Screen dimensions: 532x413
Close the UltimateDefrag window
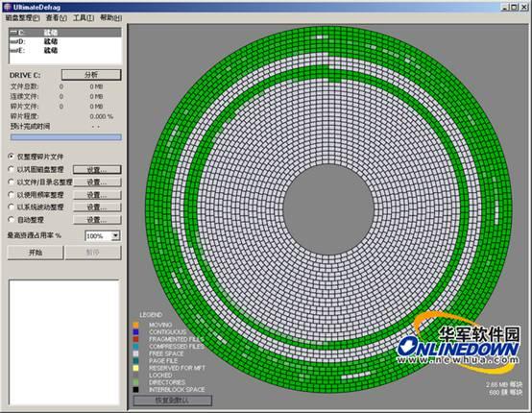pyautogui.click(x=524, y=7)
